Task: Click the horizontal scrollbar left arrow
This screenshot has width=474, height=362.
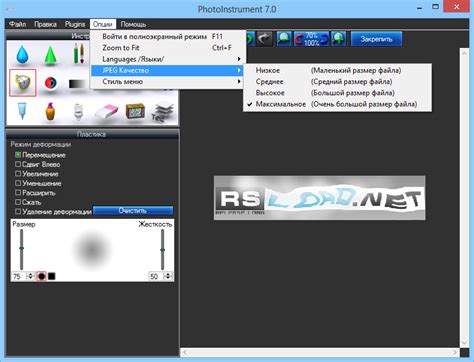Action: (185, 352)
